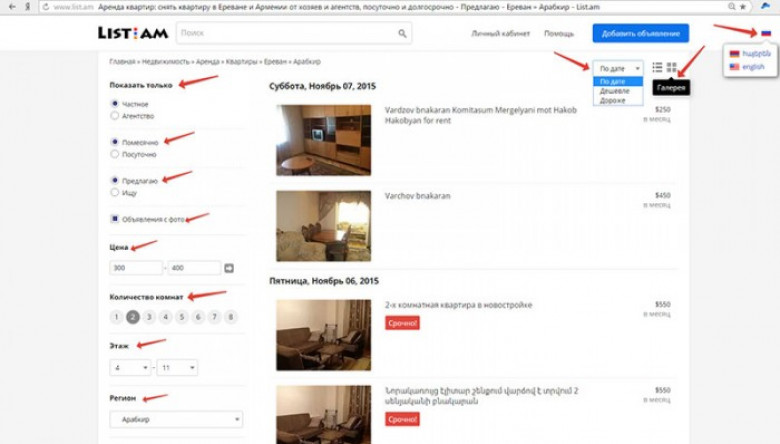Apply price range with arrow button
This screenshot has width=780, height=444.
[x=228, y=268]
